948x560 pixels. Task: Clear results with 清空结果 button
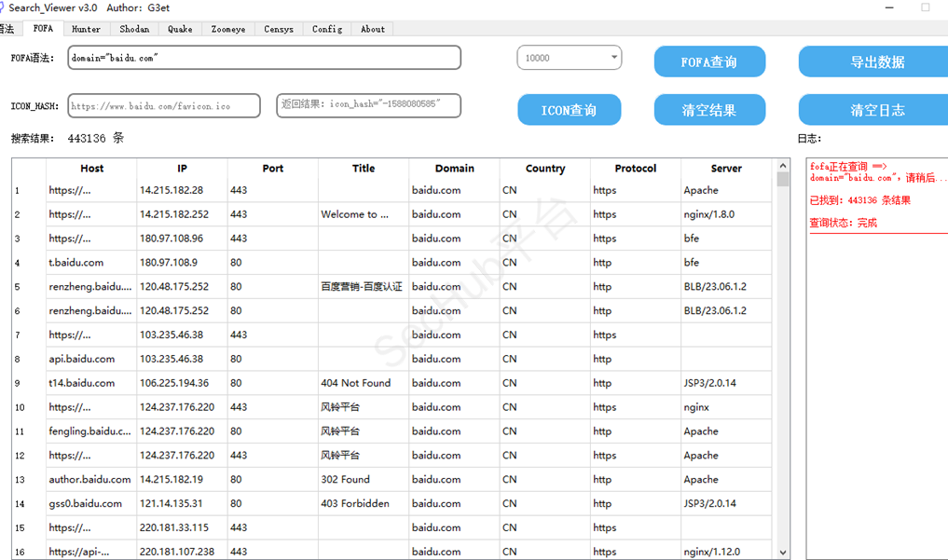point(709,110)
